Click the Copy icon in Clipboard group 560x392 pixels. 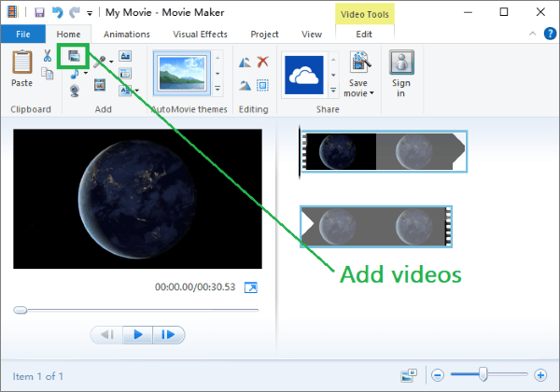[48, 74]
